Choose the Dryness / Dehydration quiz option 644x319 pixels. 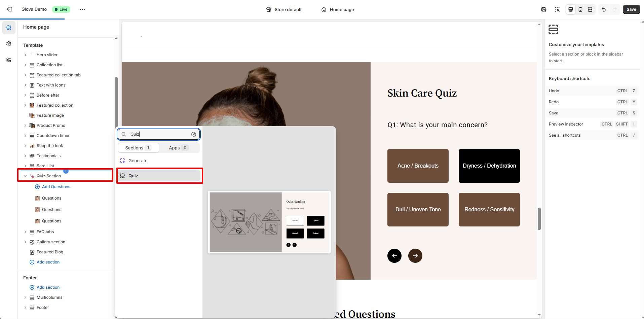[x=489, y=166]
